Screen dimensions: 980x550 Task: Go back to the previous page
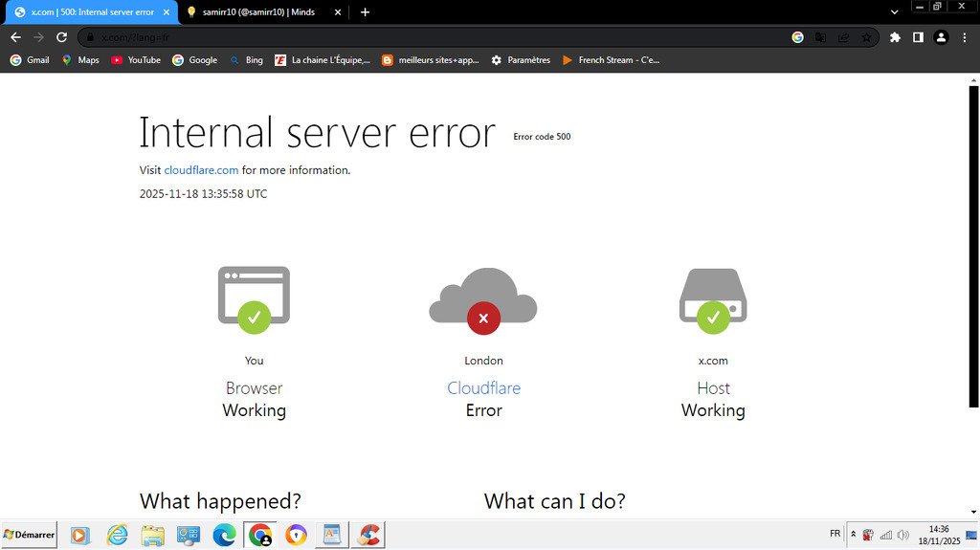tap(15, 37)
